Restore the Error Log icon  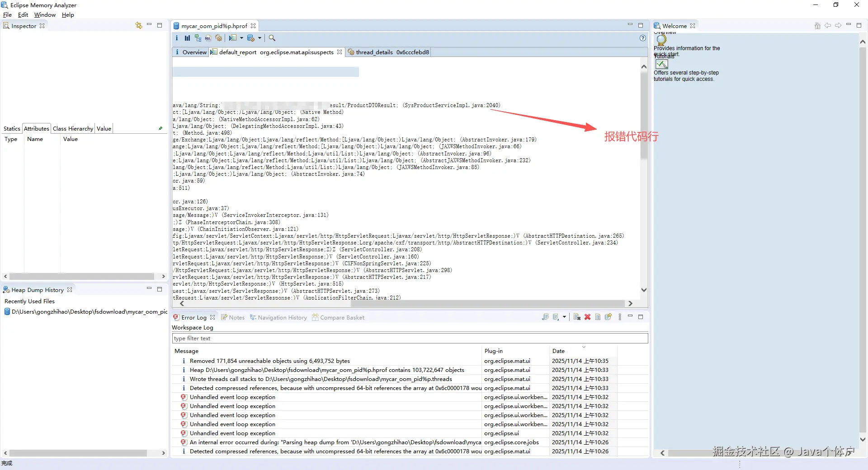coord(608,317)
